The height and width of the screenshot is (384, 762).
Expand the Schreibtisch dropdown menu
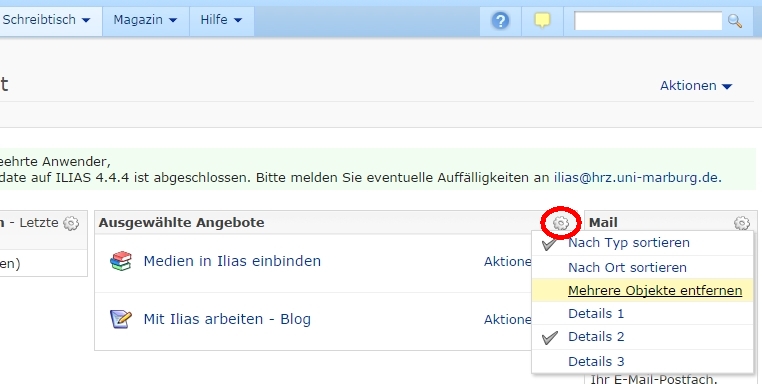(x=47, y=20)
